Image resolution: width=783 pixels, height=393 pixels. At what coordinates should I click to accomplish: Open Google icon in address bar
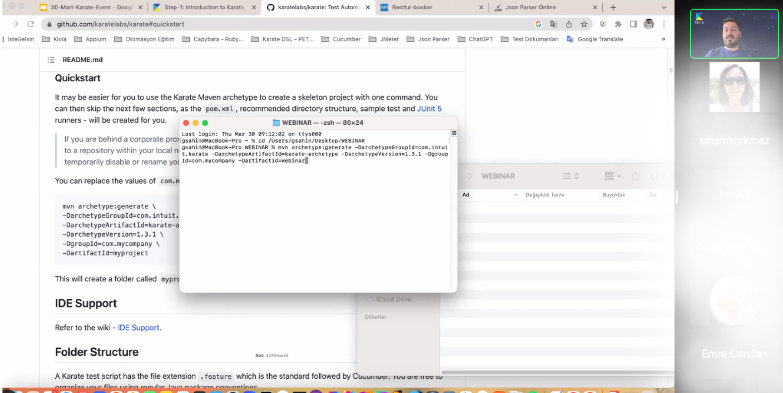pyautogui.click(x=538, y=24)
